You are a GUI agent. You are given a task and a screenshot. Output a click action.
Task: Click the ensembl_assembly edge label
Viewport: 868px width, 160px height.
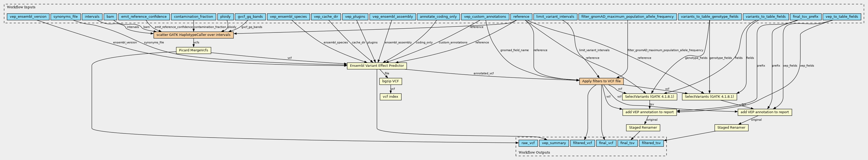point(398,43)
